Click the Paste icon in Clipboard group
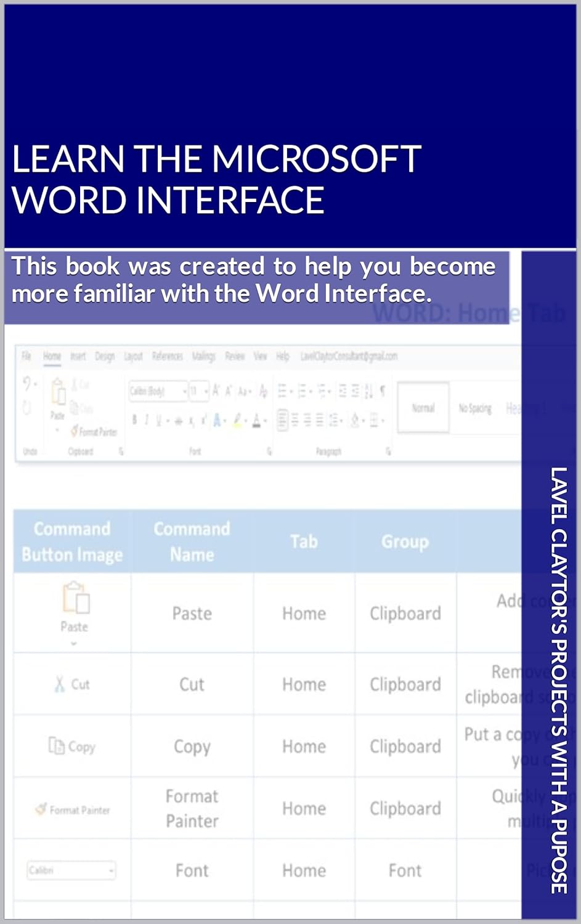Image resolution: width=581 pixels, height=924 pixels. [x=58, y=392]
